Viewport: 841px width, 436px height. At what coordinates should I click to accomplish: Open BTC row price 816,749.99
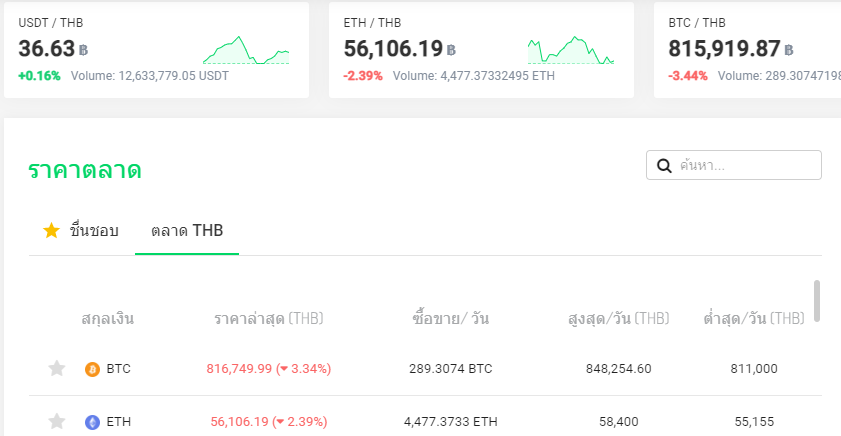click(239, 369)
